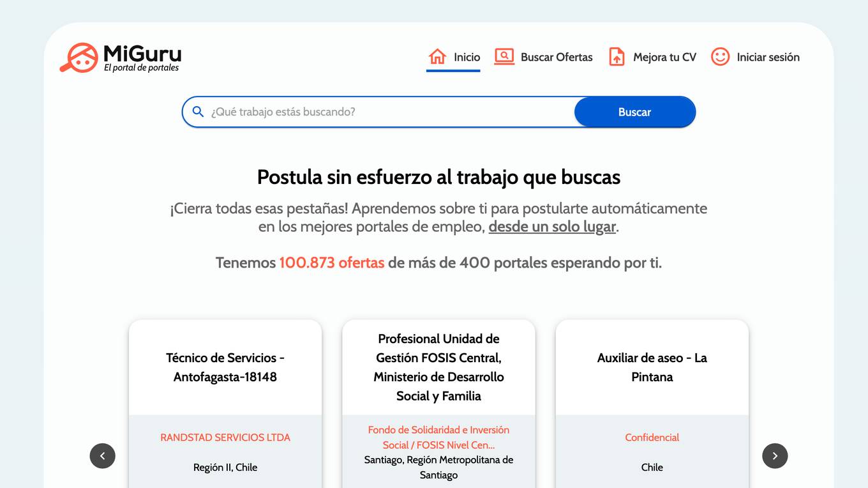
Task: Open Iniciar sesión to log in
Action: [755, 57]
